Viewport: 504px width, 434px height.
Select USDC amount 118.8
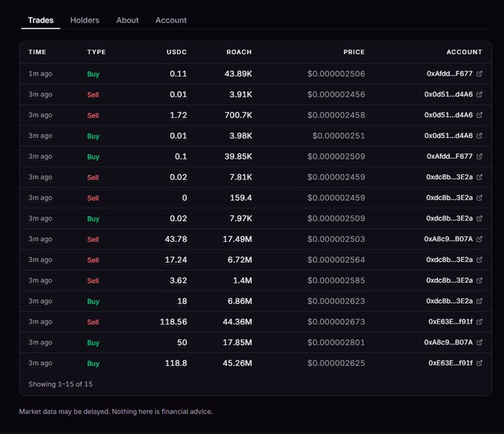176,363
